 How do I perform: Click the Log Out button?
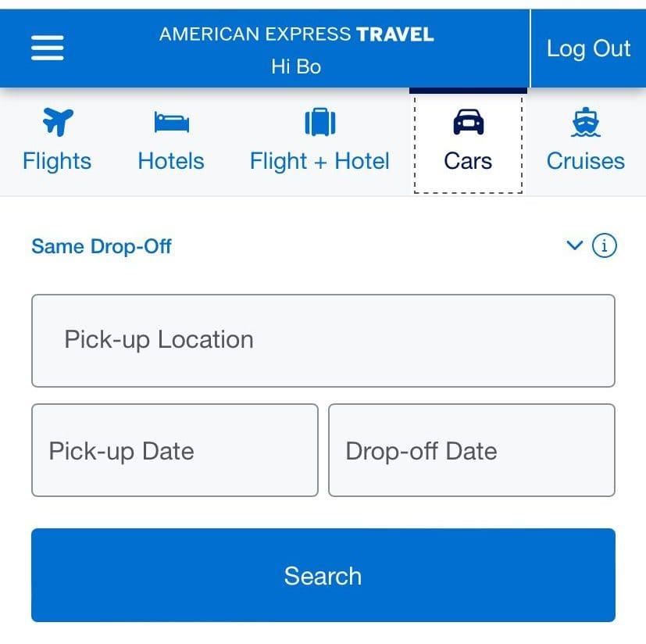[x=588, y=48]
